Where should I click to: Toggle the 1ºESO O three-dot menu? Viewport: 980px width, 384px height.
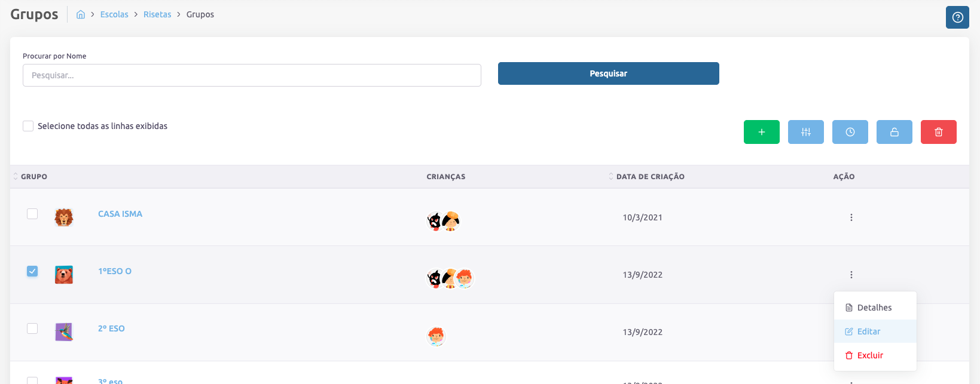tap(851, 275)
